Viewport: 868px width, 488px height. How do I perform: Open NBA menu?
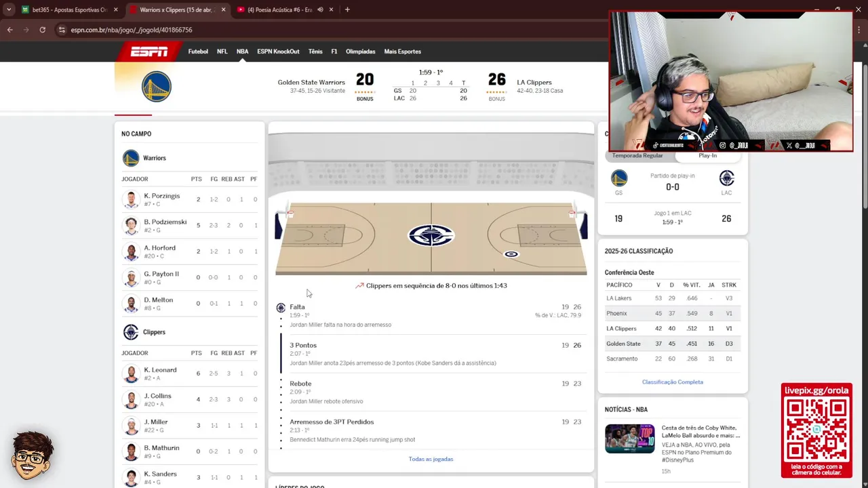(242, 52)
